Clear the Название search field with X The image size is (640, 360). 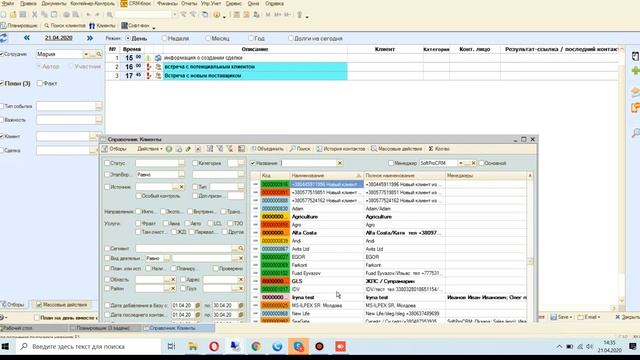[x=340, y=163]
